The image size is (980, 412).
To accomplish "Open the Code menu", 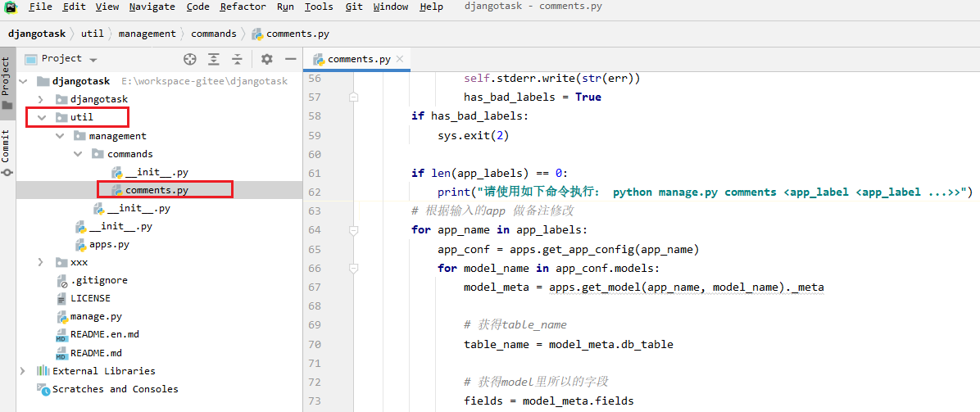I will coord(198,7).
